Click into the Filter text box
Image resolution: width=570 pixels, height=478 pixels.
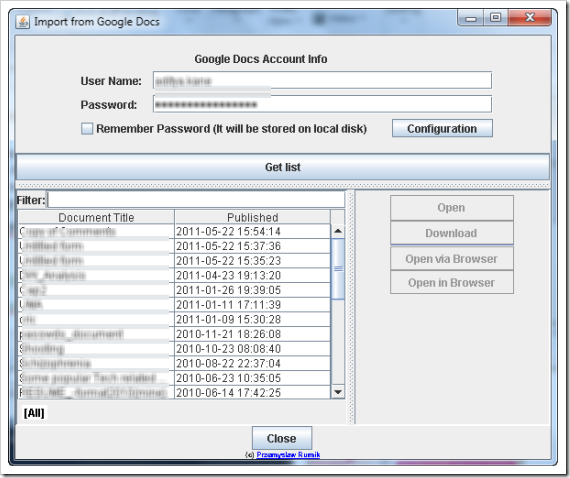tap(196, 200)
